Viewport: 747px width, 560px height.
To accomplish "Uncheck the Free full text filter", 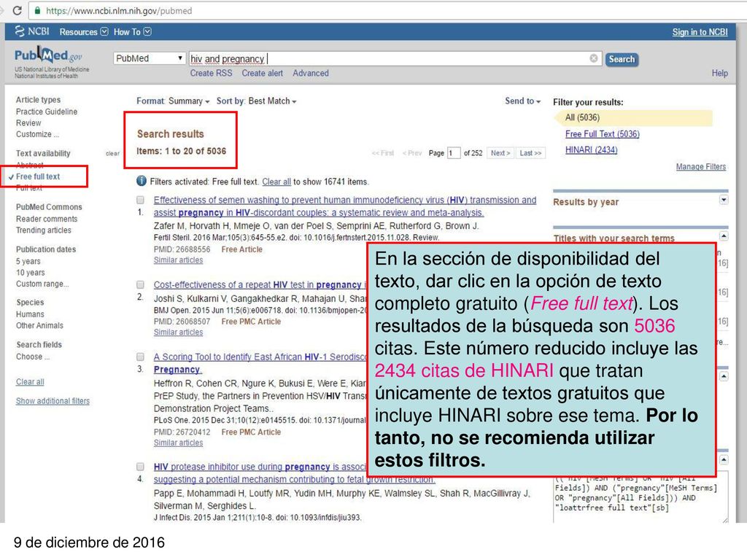I will [x=38, y=176].
